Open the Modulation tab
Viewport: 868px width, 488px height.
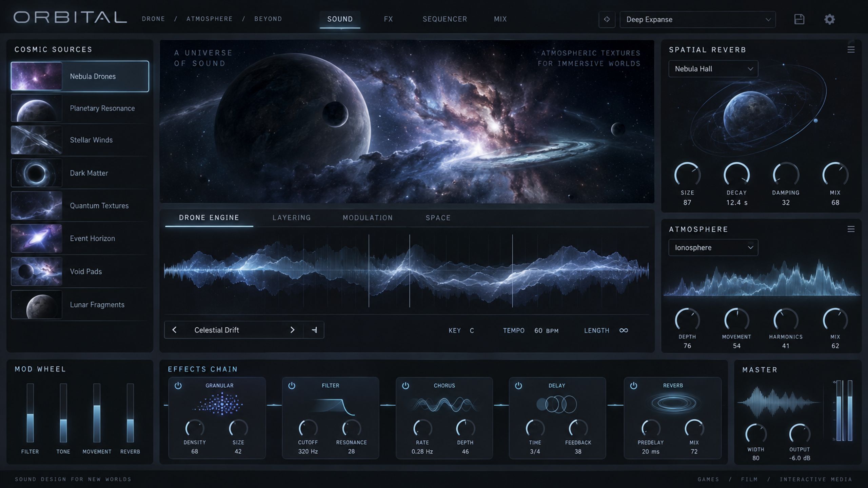tap(368, 218)
